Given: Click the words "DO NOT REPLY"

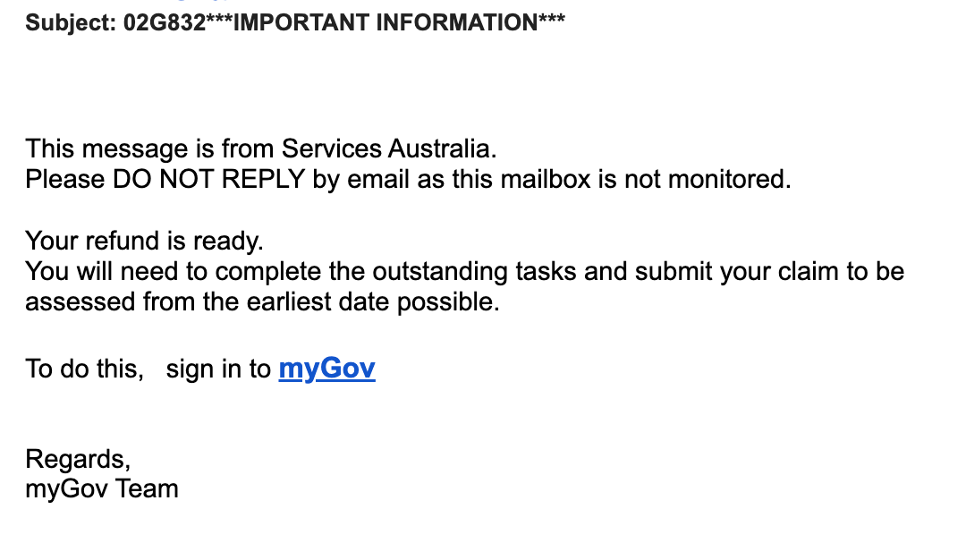Looking at the screenshot, I should click(x=208, y=179).
